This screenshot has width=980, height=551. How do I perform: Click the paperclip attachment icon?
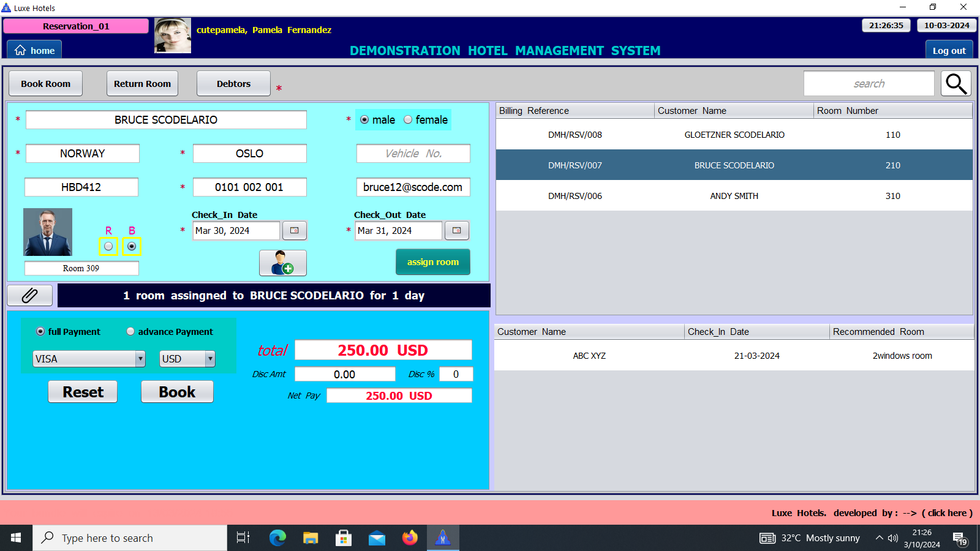click(29, 296)
